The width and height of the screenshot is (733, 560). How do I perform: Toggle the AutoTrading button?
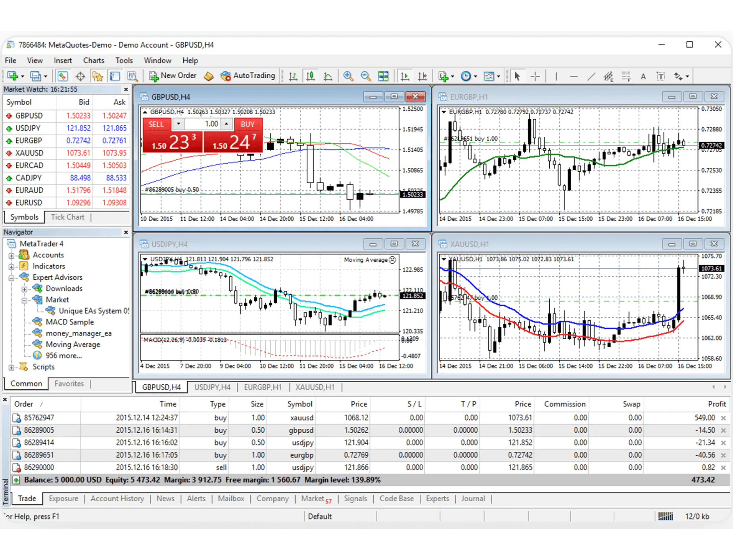coord(248,76)
